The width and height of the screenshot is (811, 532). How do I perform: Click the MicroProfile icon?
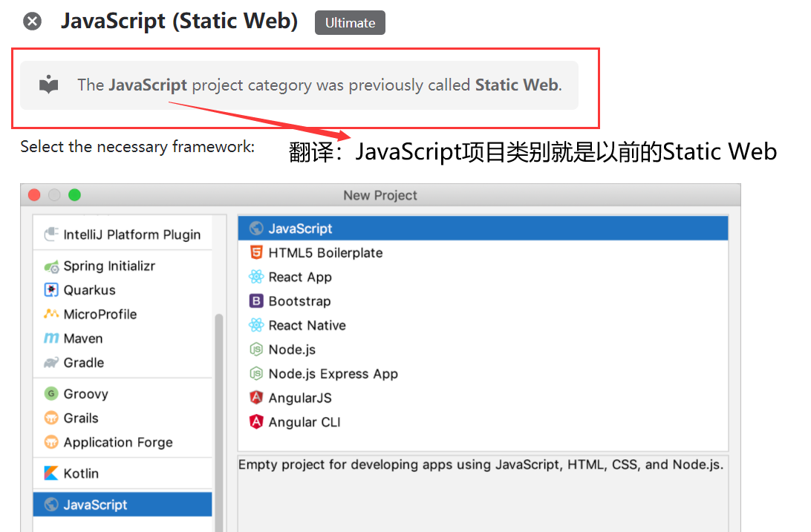(51, 314)
